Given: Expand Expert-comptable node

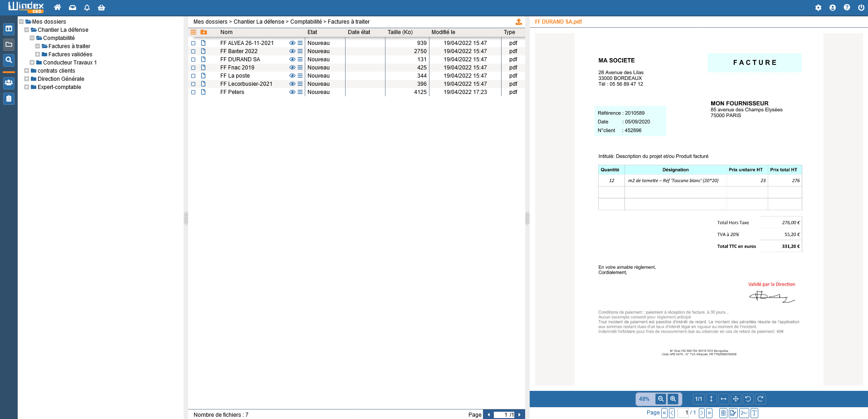Looking at the screenshot, I should (26, 87).
